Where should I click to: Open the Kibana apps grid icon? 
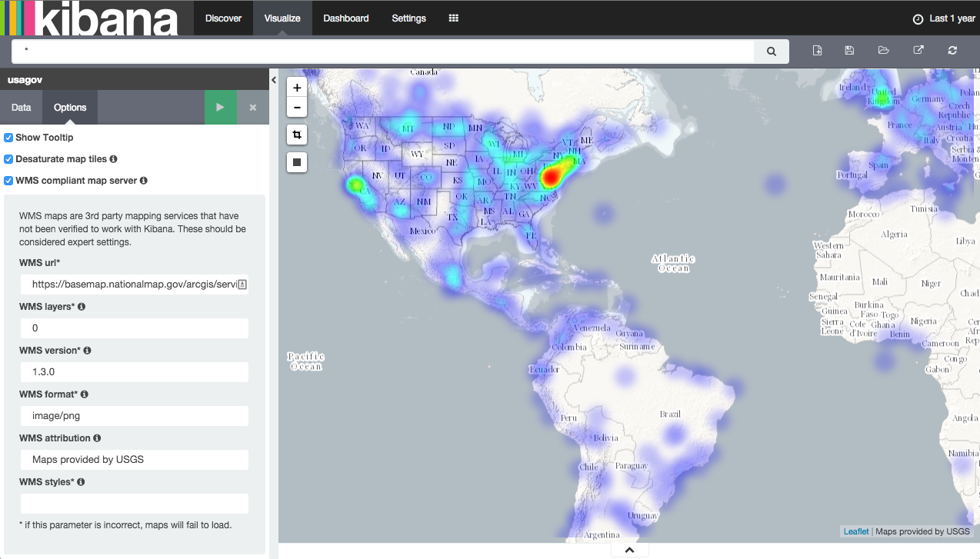[x=453, y=18]
